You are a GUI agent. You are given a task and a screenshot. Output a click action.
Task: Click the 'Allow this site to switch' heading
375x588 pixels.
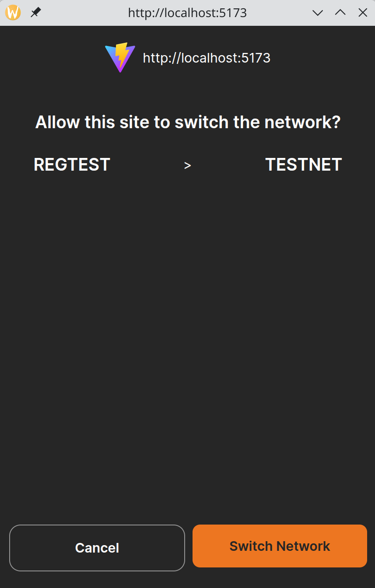[188, 122]
